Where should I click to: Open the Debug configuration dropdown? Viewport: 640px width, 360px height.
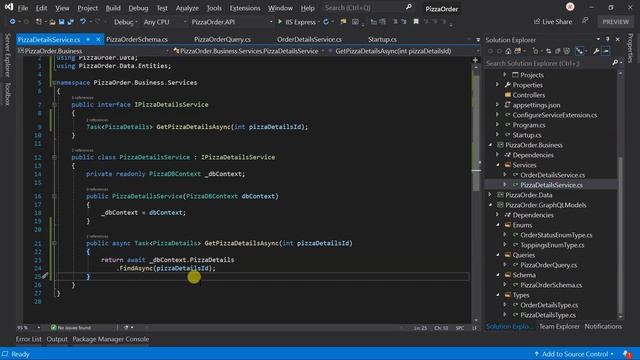(x=125, y=22)
